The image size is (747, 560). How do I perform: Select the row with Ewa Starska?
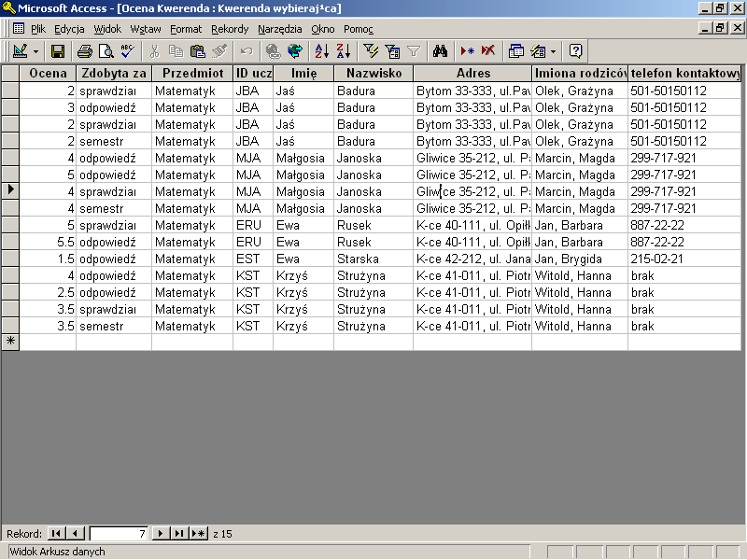tap(9, 259)
